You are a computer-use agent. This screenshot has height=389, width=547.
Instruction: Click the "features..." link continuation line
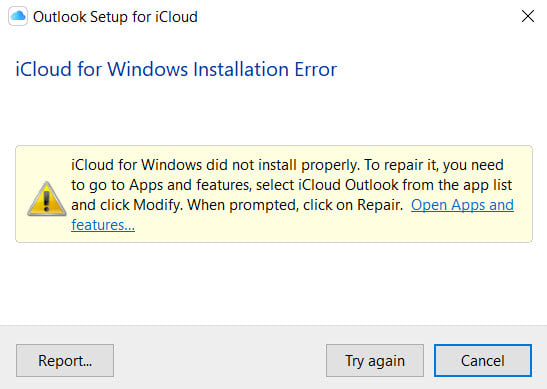coord(103,225)
